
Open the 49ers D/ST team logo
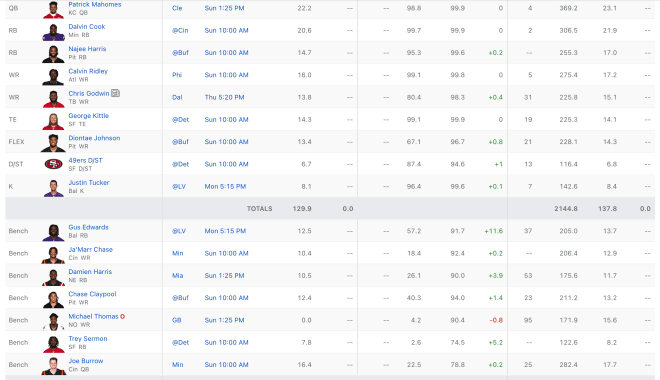coord(53,164)
